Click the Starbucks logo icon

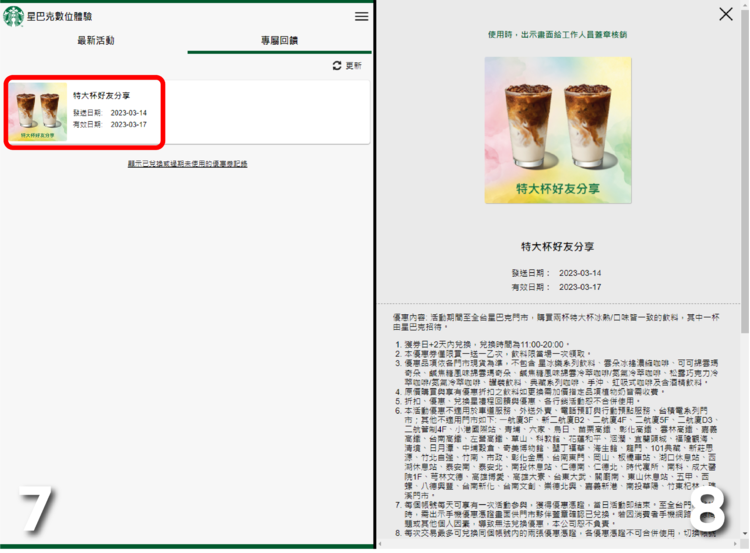(x=13, y=16)
